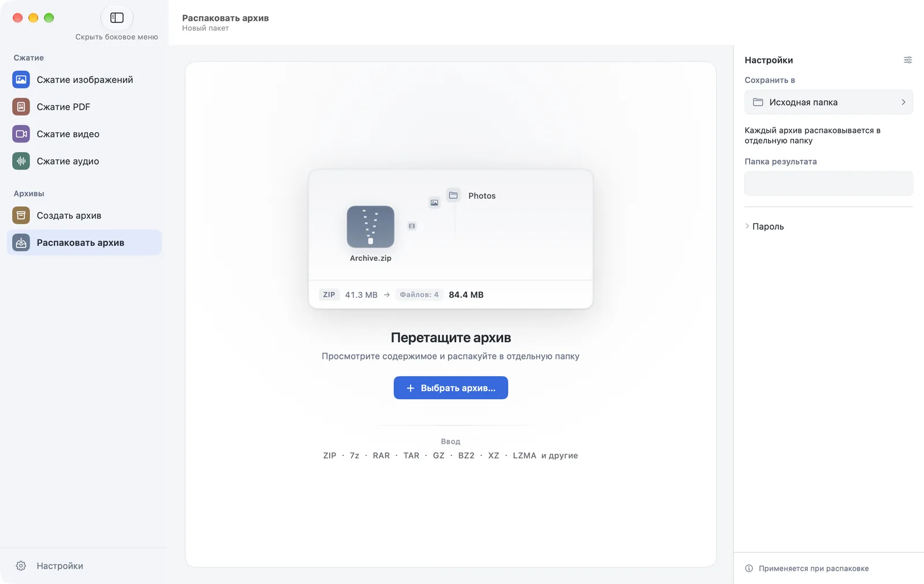Click the Photos folder icon in preview
The height and width of the screenshot is (584, 924).
tap(453, 195)
